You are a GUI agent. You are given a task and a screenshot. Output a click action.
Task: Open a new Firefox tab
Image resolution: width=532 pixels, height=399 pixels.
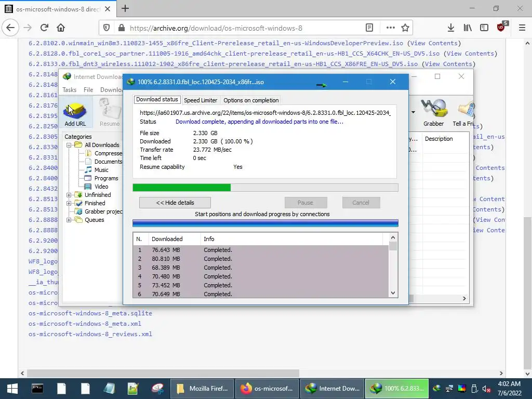[125, 8]
